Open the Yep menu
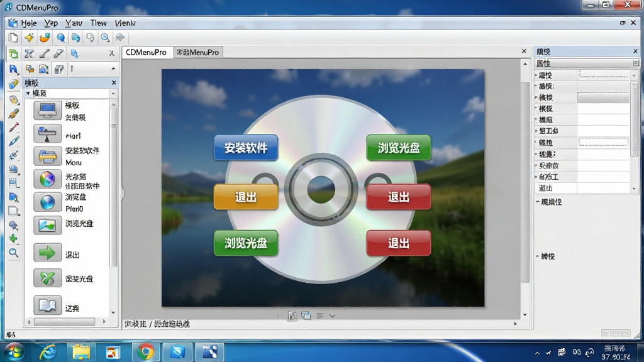Screen dimensions: 644x362 (51, 23)
